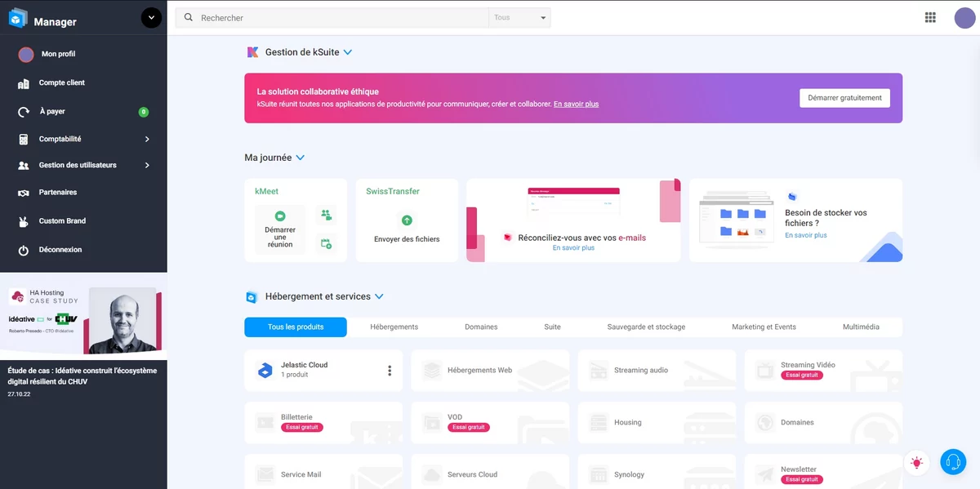Screen dimensions: 980x489
Task: Click the kSuite K logo icon
Action: click(252, 52)
